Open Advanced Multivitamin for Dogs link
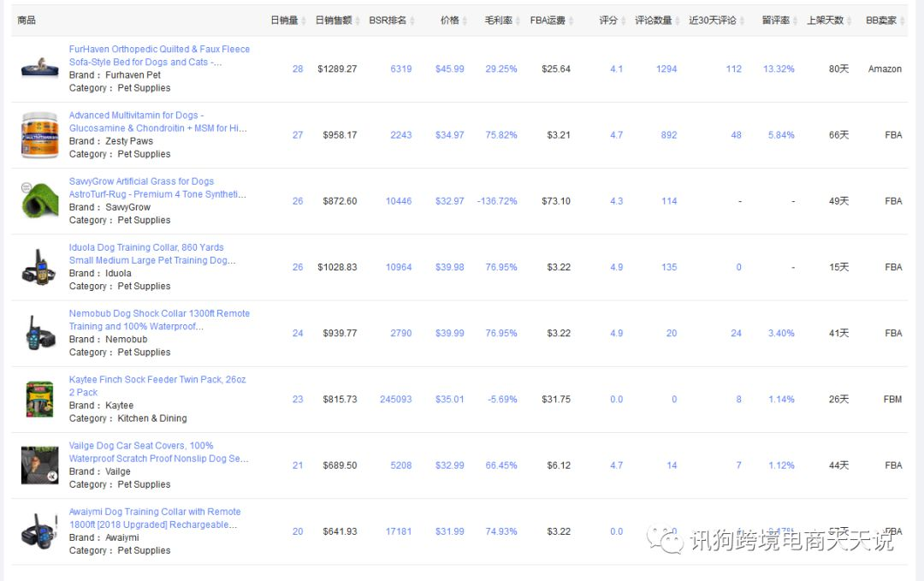The image size is (924, 581). (x=157, y=122)
